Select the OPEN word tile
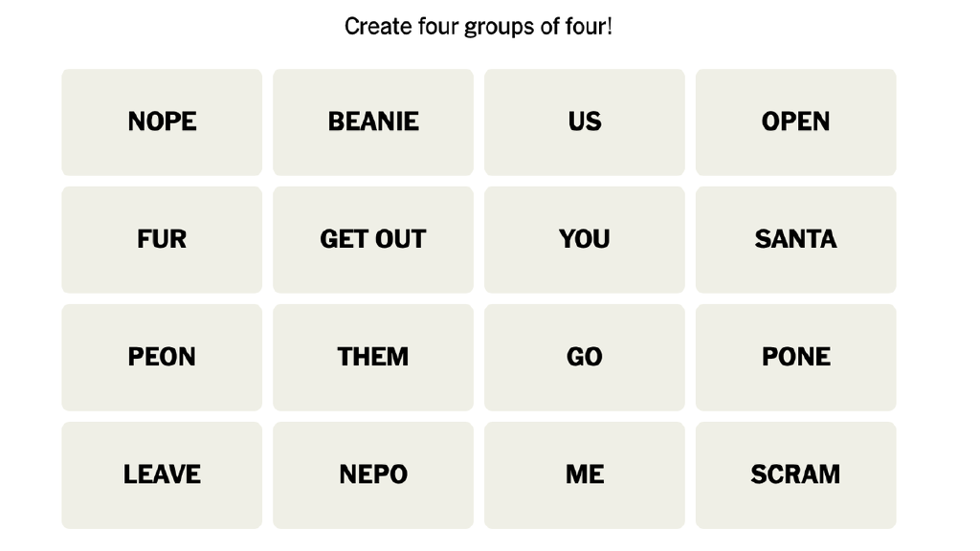Screen dimensions: 980x551 (795, 121)
